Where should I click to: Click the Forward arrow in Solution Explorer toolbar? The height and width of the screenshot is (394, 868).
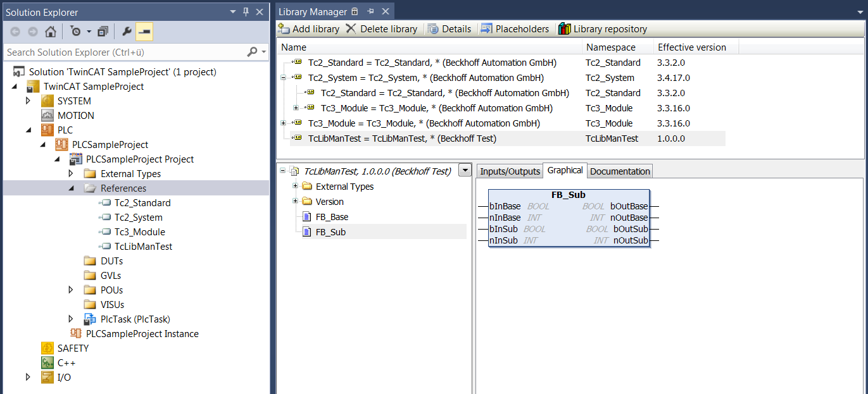[x=32, y=32]
